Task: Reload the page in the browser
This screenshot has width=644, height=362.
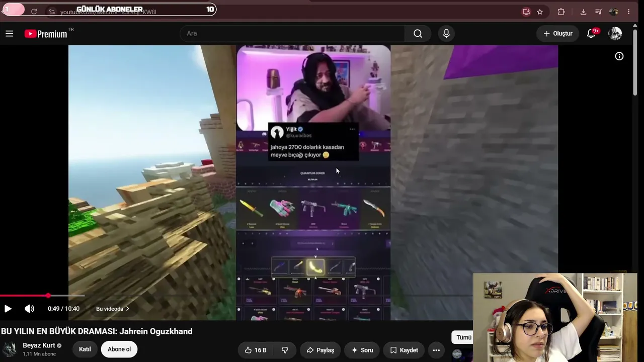Action: tap(34, 12)
